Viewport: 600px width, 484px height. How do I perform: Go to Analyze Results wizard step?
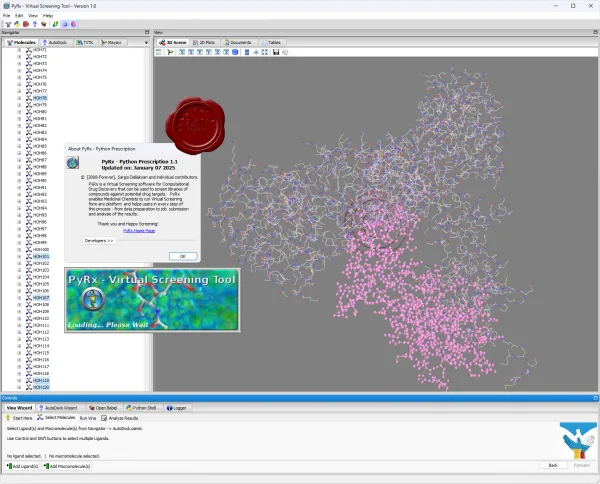[120, 418]
